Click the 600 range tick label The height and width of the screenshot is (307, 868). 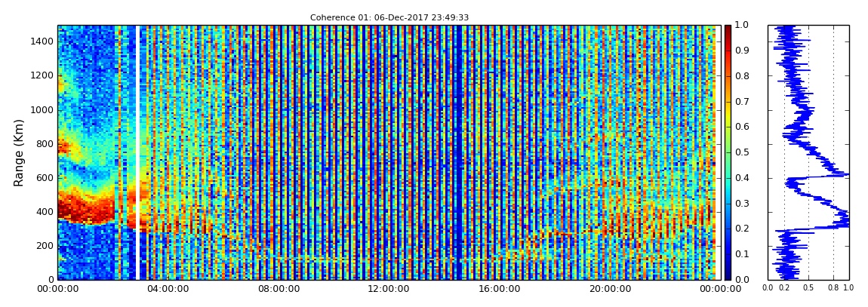point(45,177)
